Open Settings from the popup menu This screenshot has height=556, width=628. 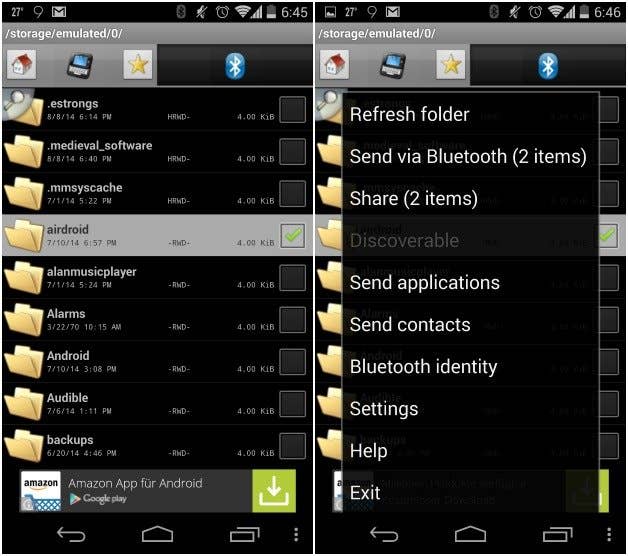[471, 409]
